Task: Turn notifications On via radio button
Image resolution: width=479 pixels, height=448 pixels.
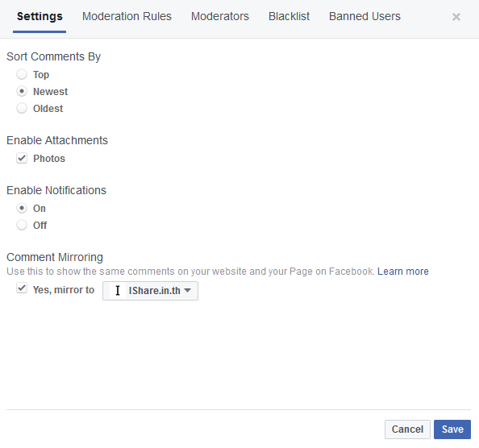Action: (22, 208)
